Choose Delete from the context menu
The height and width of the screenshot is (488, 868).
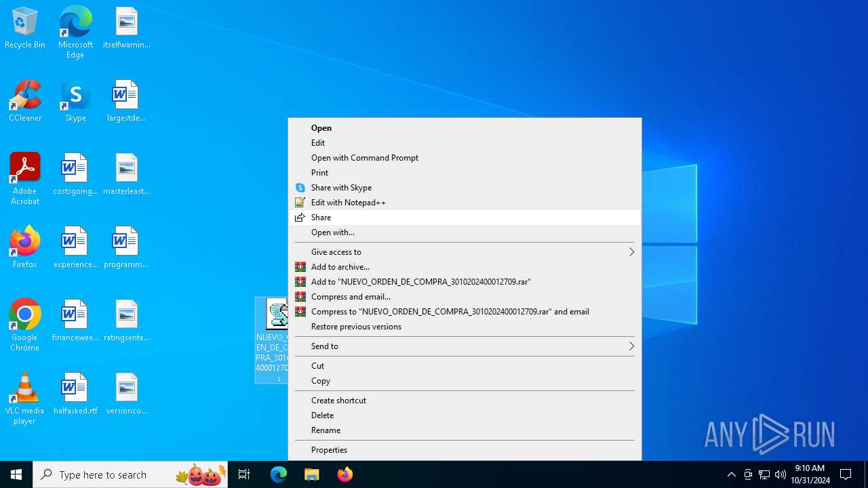coord(465,415)
